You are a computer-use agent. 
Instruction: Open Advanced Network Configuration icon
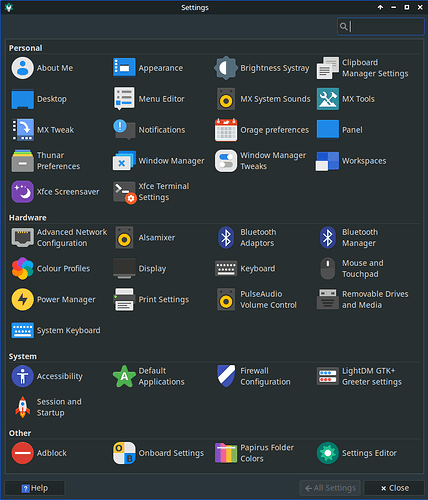pos(22,238)
